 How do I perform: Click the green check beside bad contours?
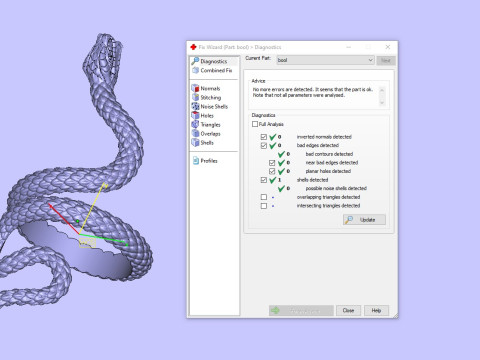coord(281,154)
